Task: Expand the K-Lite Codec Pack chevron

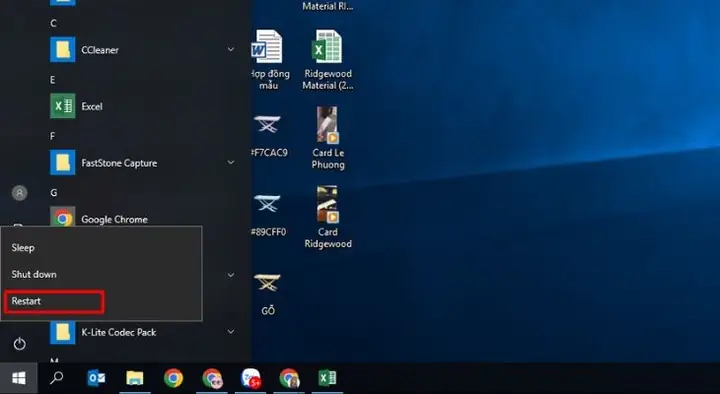Action: 231,332
